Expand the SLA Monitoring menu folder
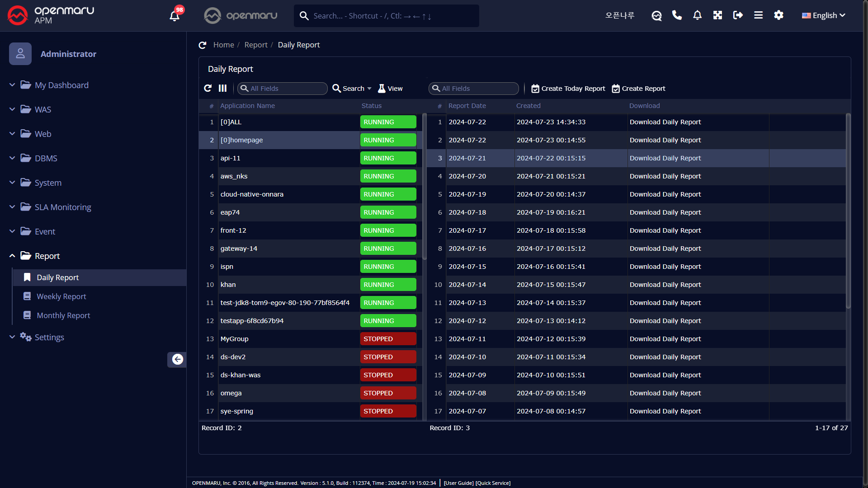Screen dimensions: 868x488 [62, 207]
